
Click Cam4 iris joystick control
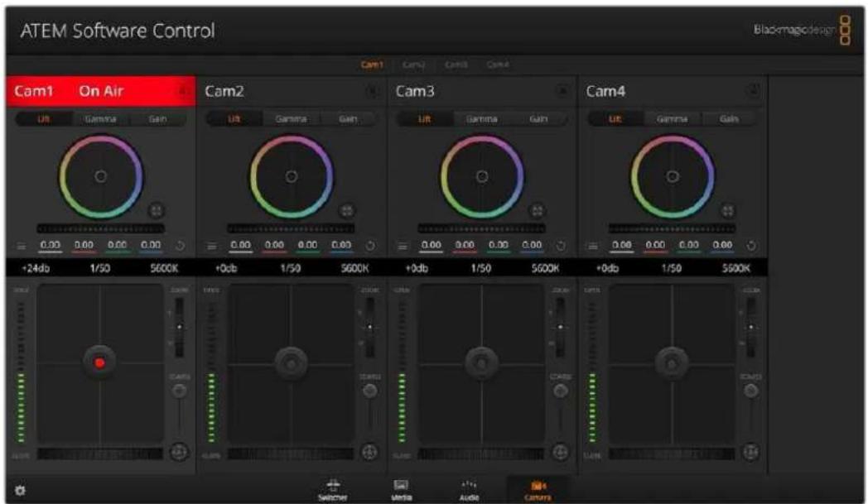pyautogui.click(x=672, y=363)
